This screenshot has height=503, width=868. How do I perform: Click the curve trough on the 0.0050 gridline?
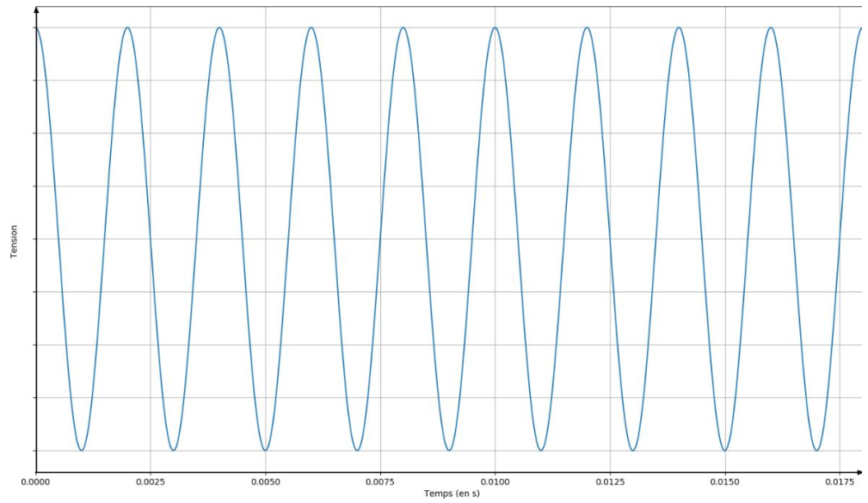pyautogui.click(x=265, y=450)
